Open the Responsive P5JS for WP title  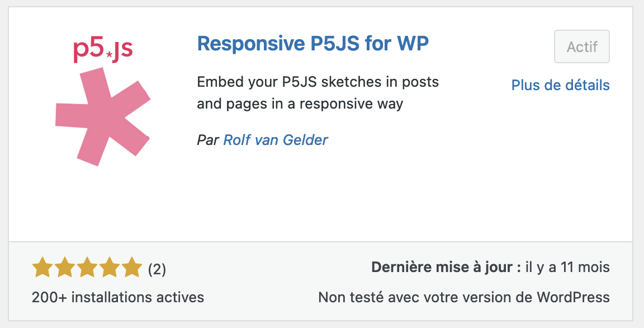click(313, 43)
